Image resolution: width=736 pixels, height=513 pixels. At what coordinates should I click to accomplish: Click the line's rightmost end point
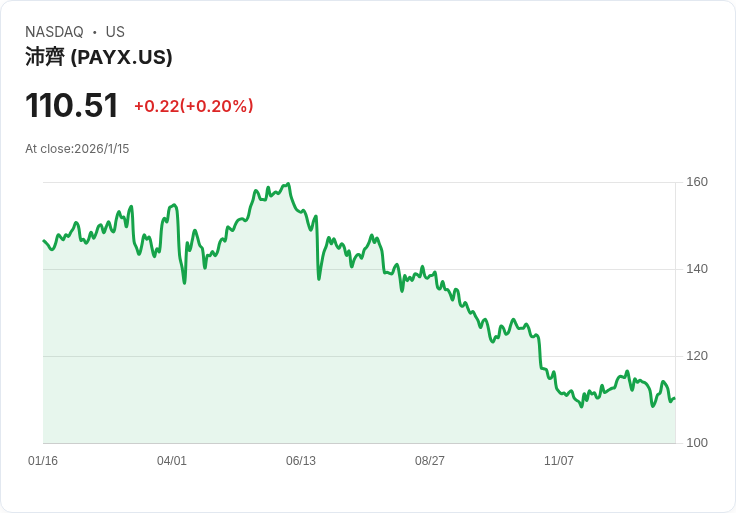click(x=675, y=398)
